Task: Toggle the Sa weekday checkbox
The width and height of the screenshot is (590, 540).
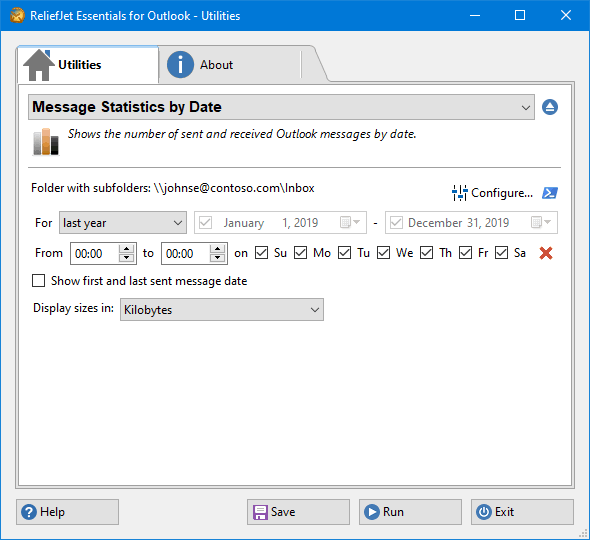Action: [501, 253]
